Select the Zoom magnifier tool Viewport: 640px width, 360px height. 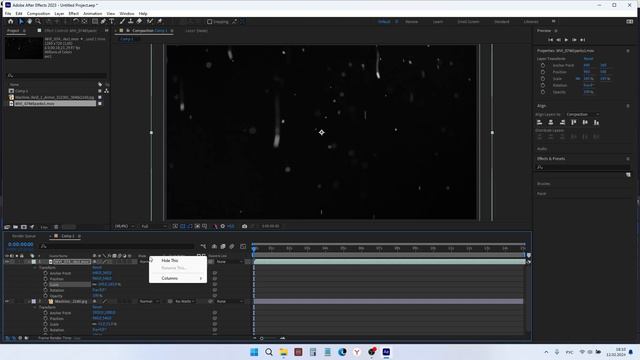[x=38, y=21]
